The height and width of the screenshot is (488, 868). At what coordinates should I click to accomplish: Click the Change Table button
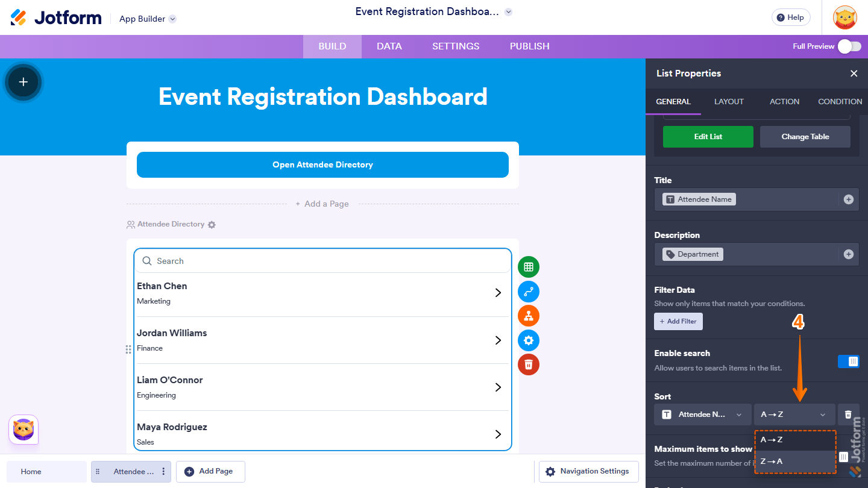pyautogui.click(x=805, y=137)
